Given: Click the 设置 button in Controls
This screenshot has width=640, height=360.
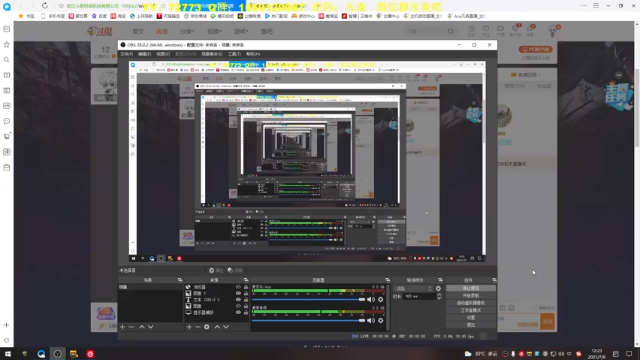Looking at the screenshot, I should click(x=471, y=318).
